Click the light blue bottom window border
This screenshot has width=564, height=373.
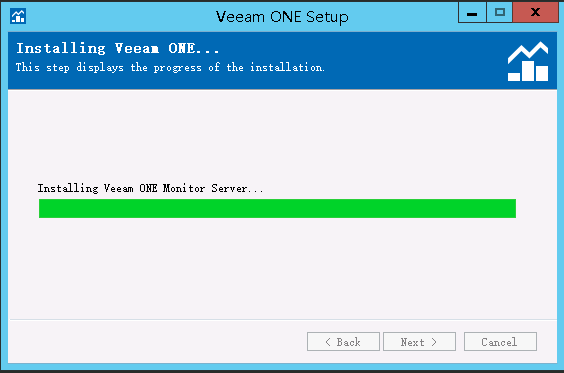pos(282,367)
